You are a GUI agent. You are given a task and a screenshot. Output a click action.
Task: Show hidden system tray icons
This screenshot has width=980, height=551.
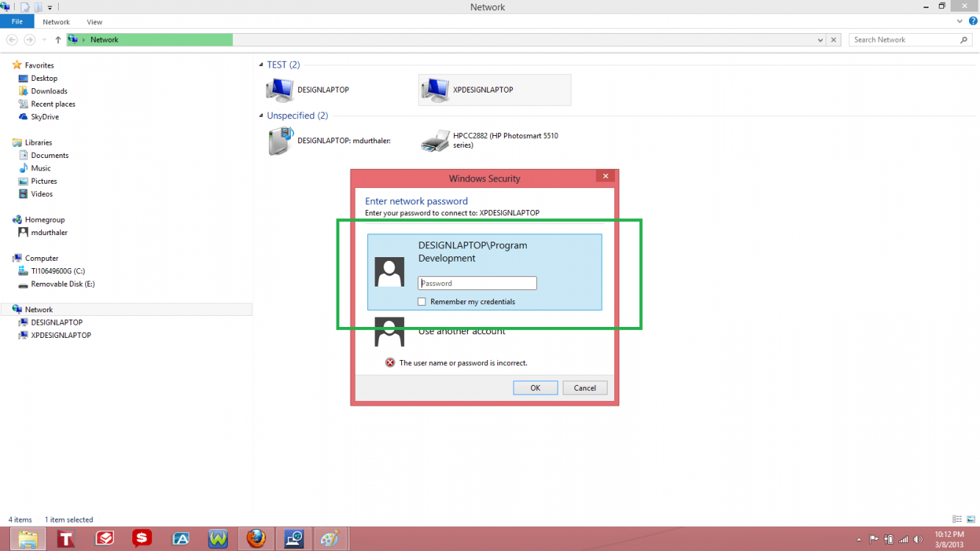[859, 539]
